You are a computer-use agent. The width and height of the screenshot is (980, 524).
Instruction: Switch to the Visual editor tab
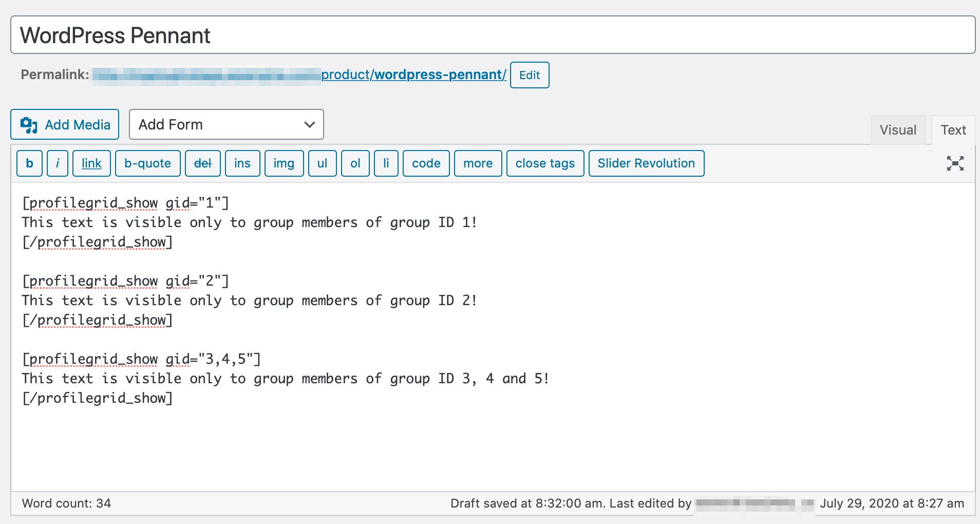click(x=897, y=129)
